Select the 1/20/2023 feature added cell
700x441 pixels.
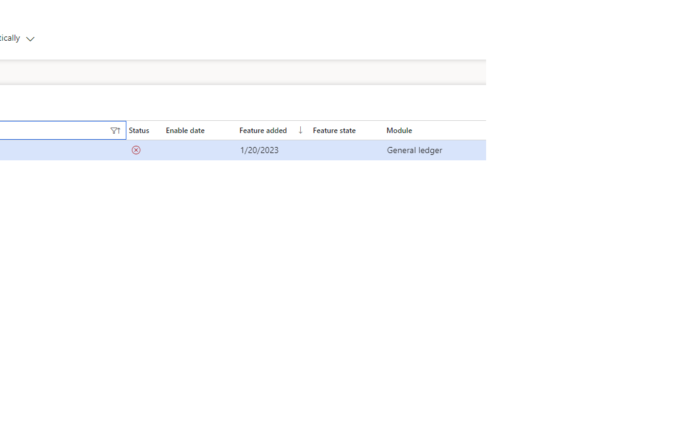pyautogui.click(x=259, y=150)
